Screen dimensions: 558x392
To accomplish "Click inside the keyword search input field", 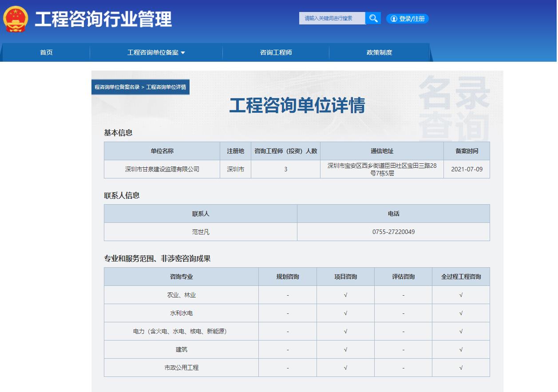I will (x=332, y=18).
